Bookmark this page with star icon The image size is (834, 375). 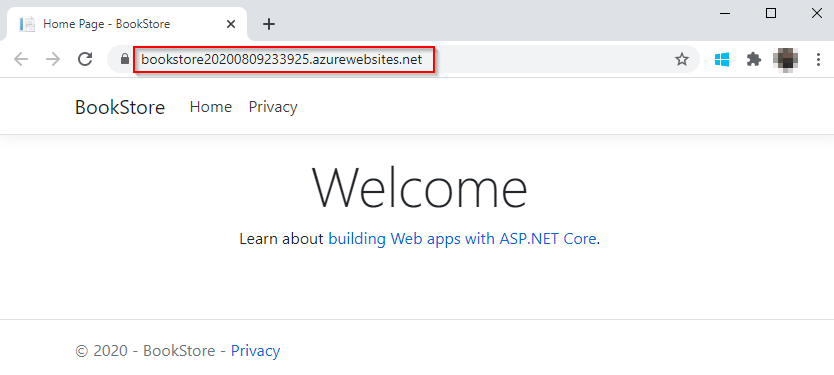point(681,60)
